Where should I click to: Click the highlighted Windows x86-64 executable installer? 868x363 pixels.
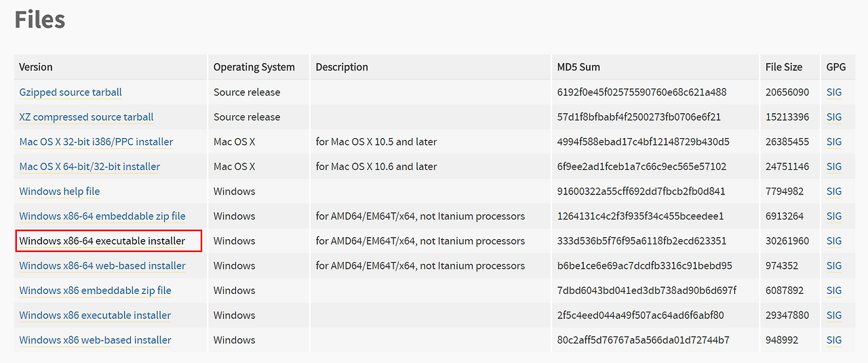[x=102, y=241]
